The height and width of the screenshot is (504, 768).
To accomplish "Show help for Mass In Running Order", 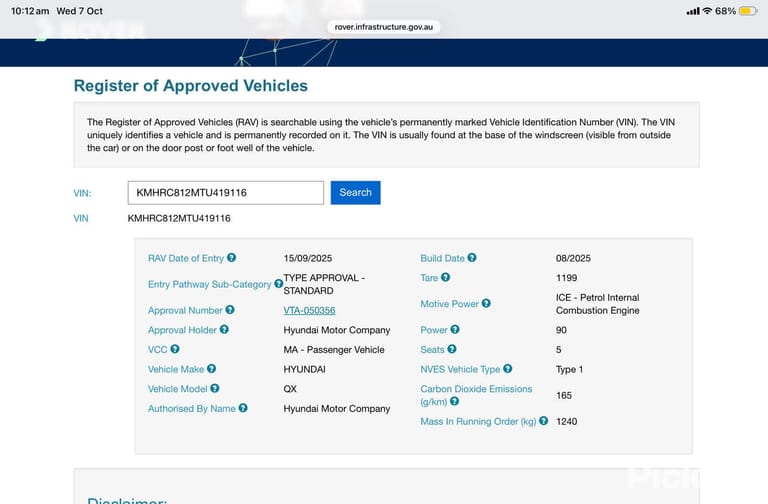I will pos(544,421).
